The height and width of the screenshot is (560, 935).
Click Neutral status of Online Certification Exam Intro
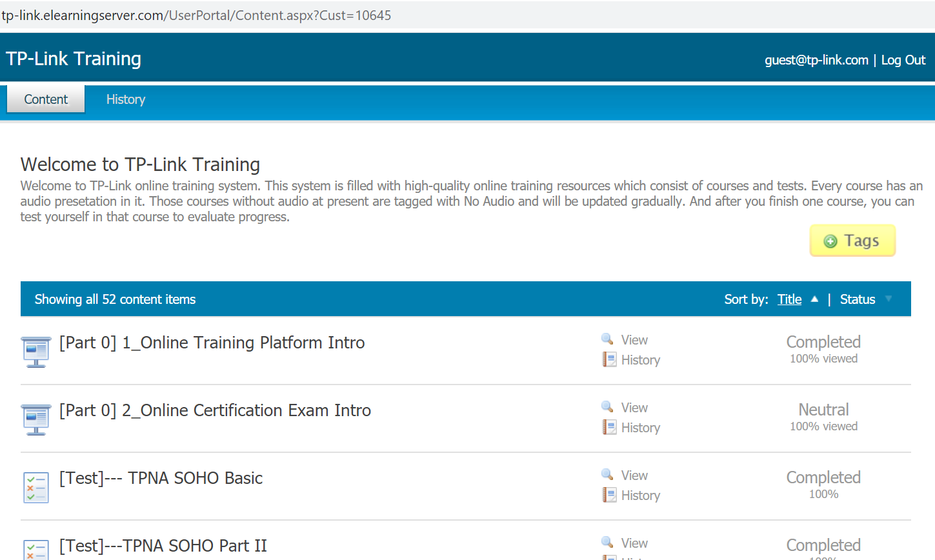click(x=823, y=410)
